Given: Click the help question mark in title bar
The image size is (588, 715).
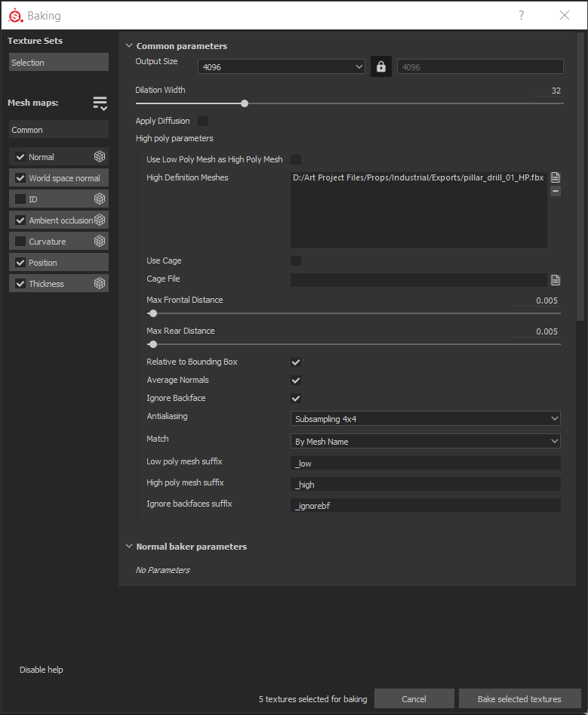Looking at the screenshot, I should point(521,15).
